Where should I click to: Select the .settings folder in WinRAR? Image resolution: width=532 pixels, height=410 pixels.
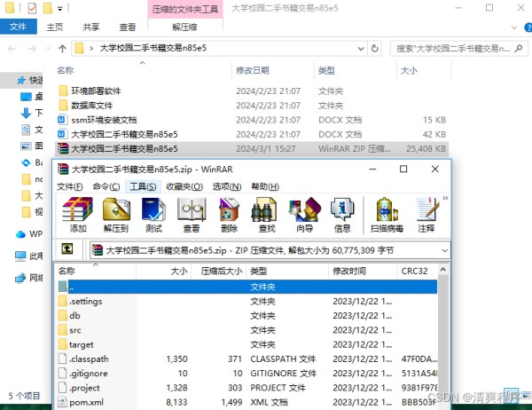[247, 302]
